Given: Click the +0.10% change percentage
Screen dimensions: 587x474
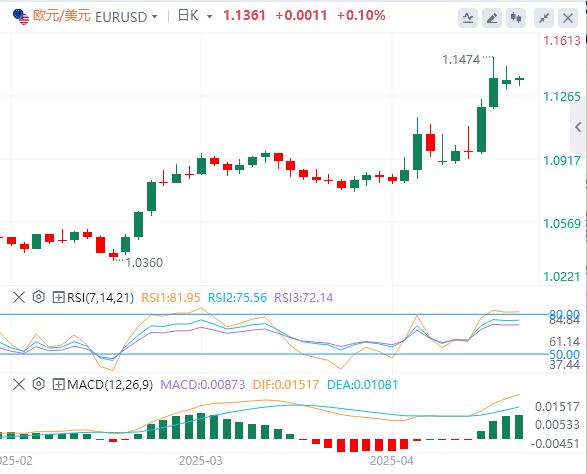Looking at the screenshot, I should tap(361, 16).
